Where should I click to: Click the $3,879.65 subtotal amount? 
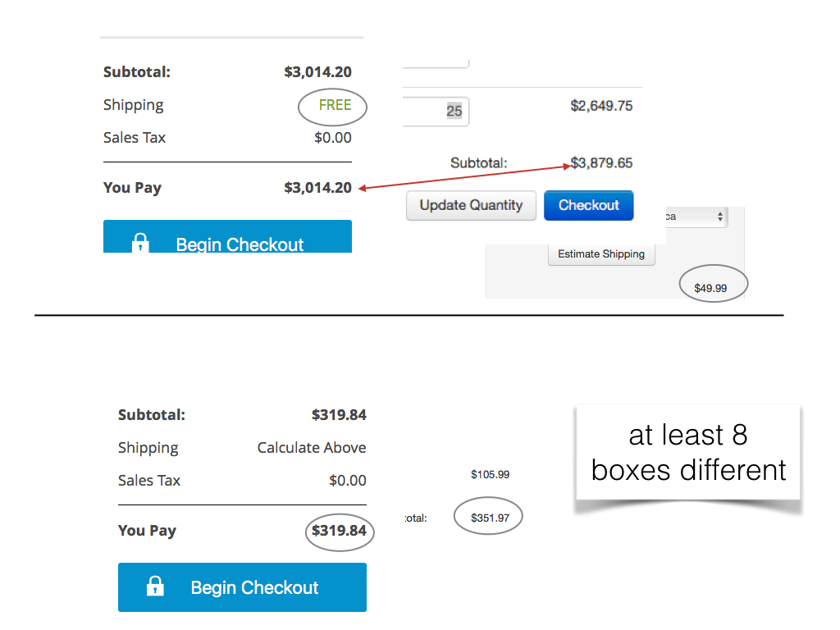601,162
